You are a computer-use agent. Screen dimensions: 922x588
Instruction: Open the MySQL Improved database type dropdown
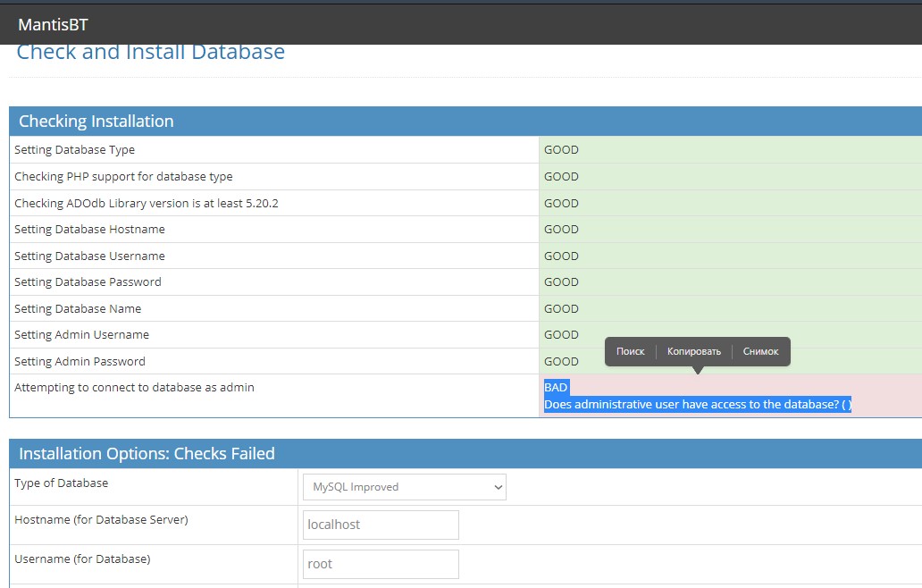click(405, 487)
